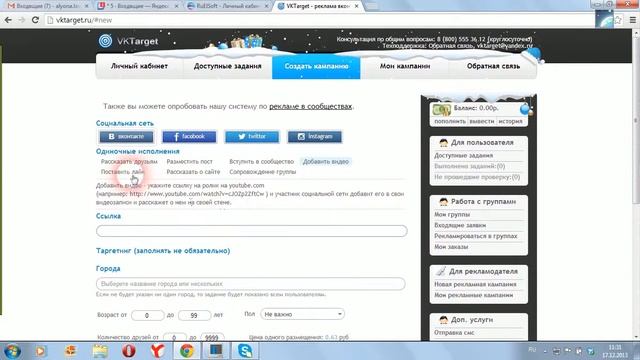
Task: Click the Ссылка URL input field
Action: point(252,231)
